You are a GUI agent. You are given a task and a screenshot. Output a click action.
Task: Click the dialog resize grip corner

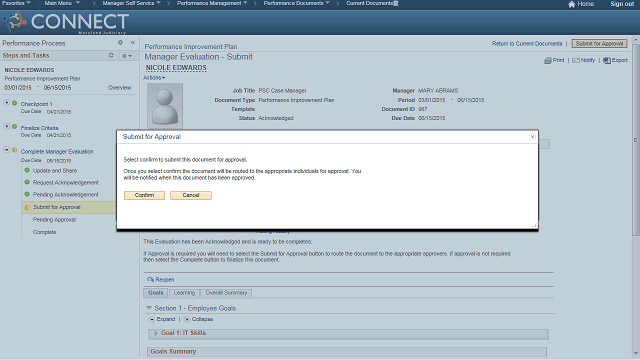pyautogui.click(x=535, y=225)
